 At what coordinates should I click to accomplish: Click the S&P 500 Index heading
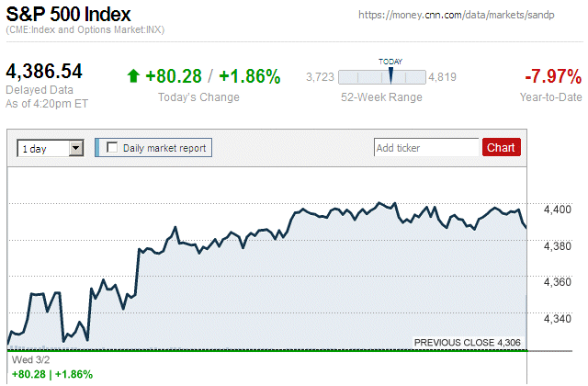(x=69, y=15)
